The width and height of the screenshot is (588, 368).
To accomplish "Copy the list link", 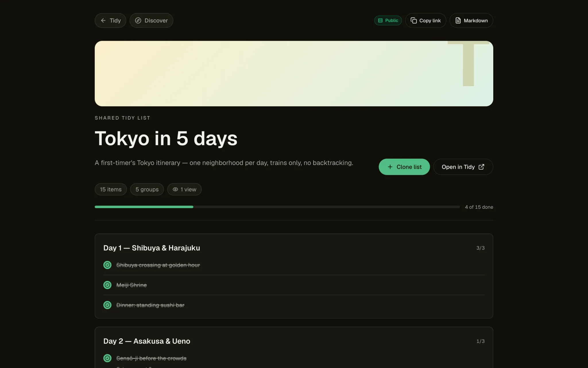I will coord(425,20).
